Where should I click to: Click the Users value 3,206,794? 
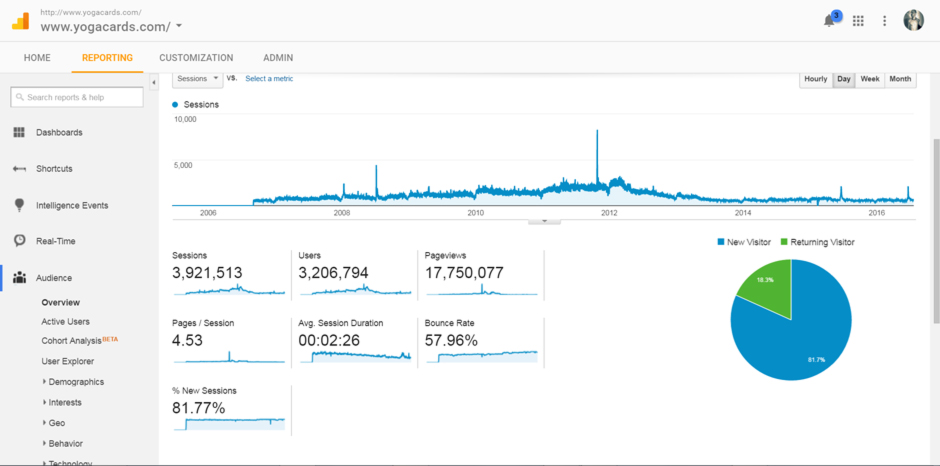[x=333, y=273]
